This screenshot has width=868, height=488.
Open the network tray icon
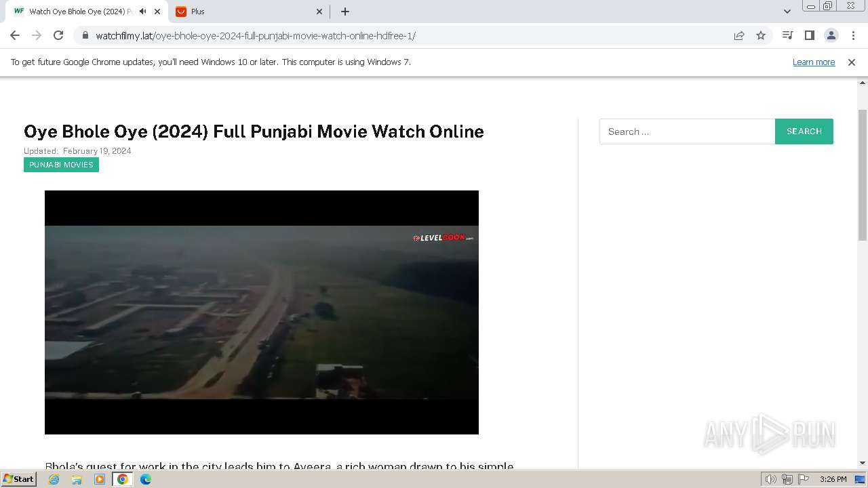point(787,479)
